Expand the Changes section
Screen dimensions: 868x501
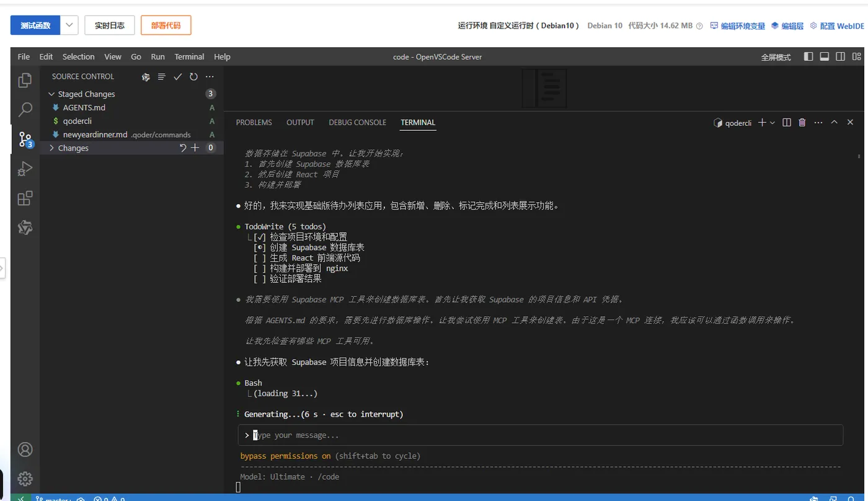(x=51, y=148)
